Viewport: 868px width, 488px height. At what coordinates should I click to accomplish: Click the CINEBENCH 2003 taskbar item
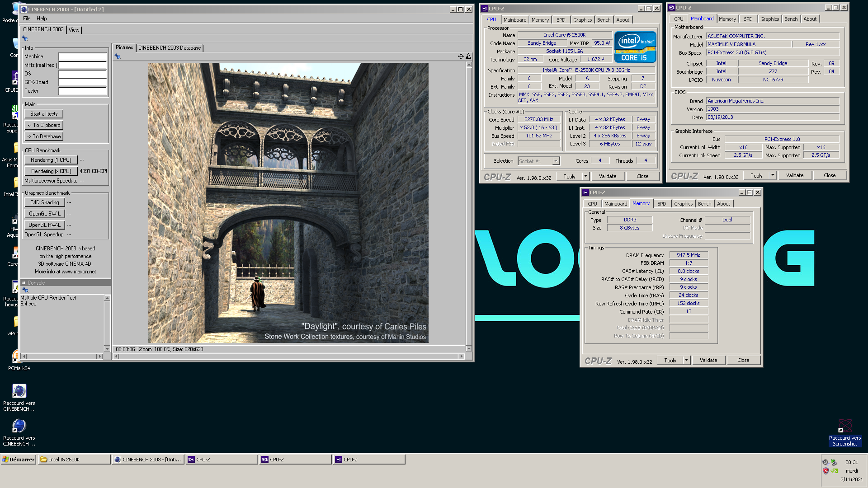click(x=148, y=460)
